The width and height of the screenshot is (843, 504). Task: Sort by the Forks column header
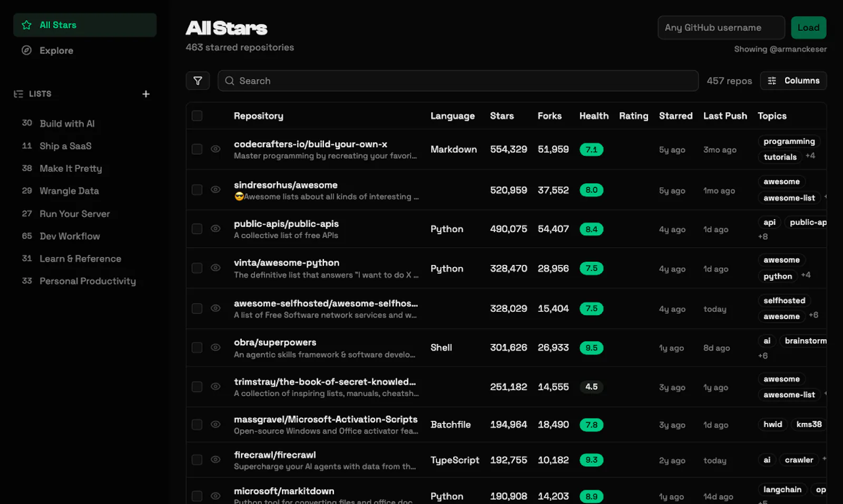[x=550, y=116]
